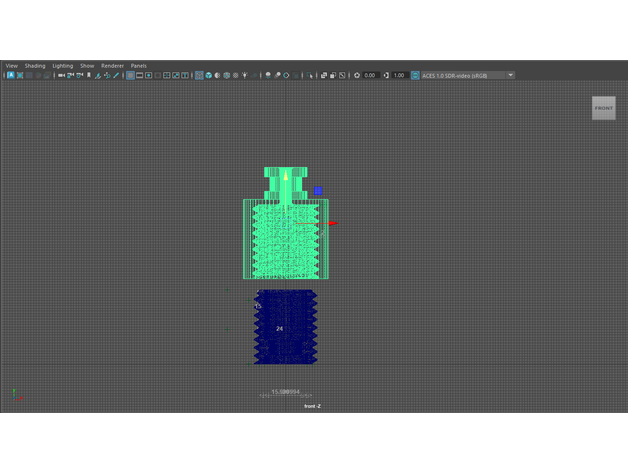Open the Shading menu
The width and height of the screenshot is (628, 472).
click(x=35, y=66)
